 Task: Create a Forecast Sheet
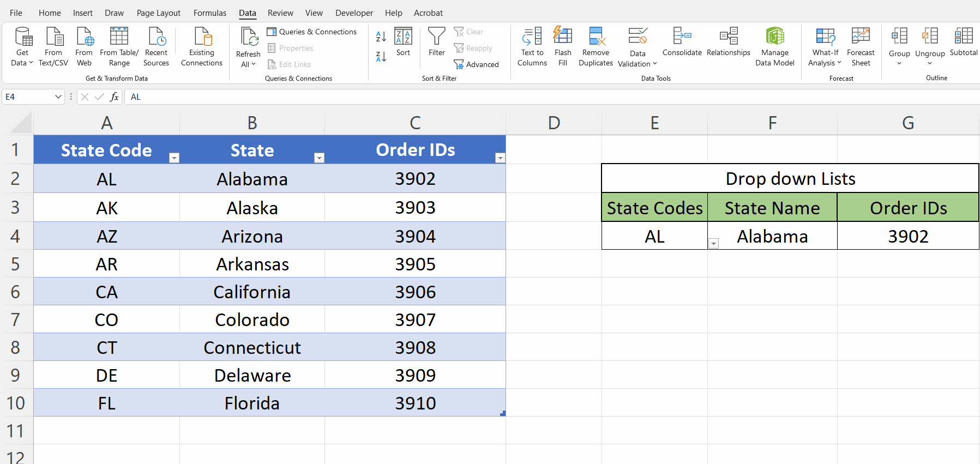click(861, 47)
